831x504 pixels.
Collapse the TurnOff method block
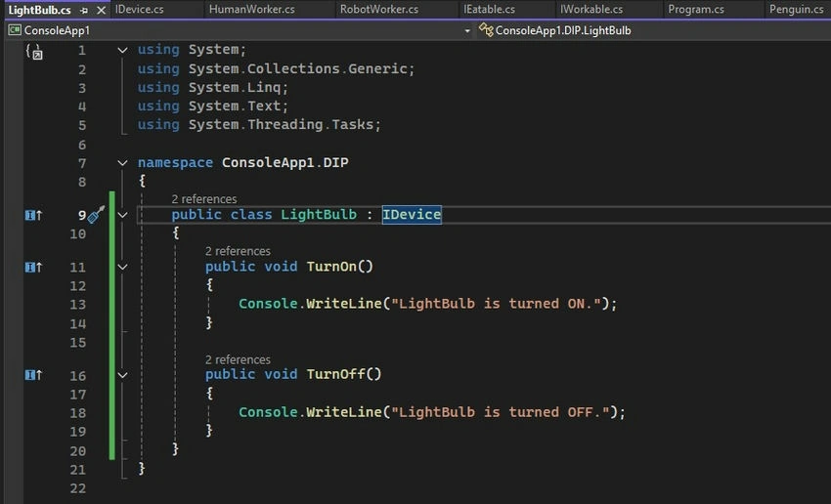point(122,375)
